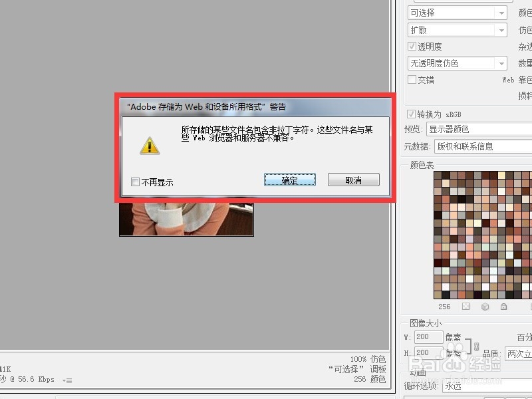Click the 256 颜色 status text
This screenshot has width=532, height=399.
coord(370,379)
